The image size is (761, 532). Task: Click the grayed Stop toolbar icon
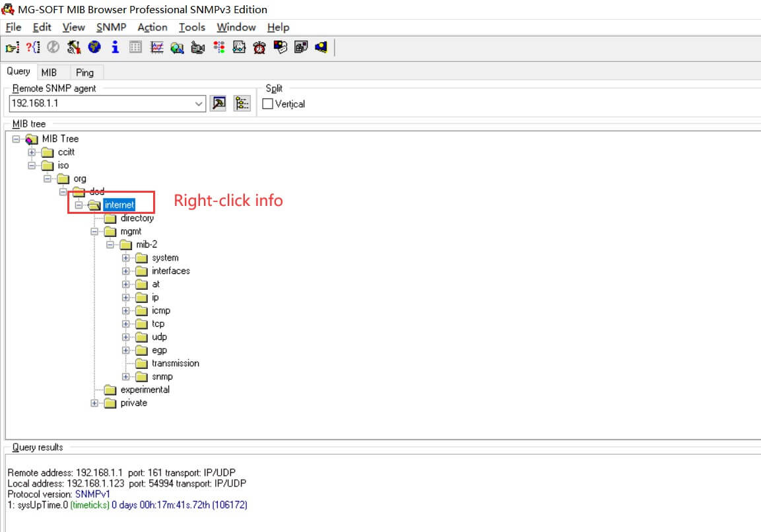53,48
